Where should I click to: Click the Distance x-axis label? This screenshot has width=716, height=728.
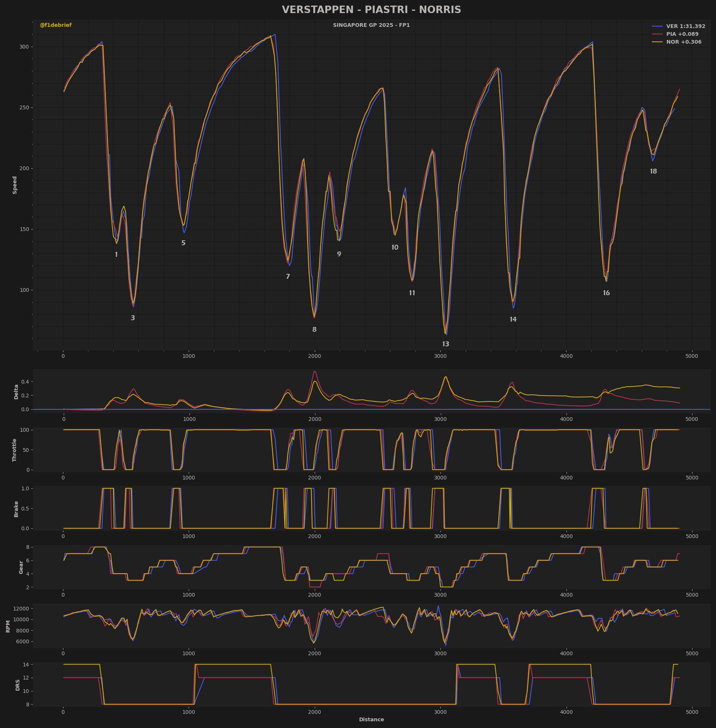pos(371,720)
